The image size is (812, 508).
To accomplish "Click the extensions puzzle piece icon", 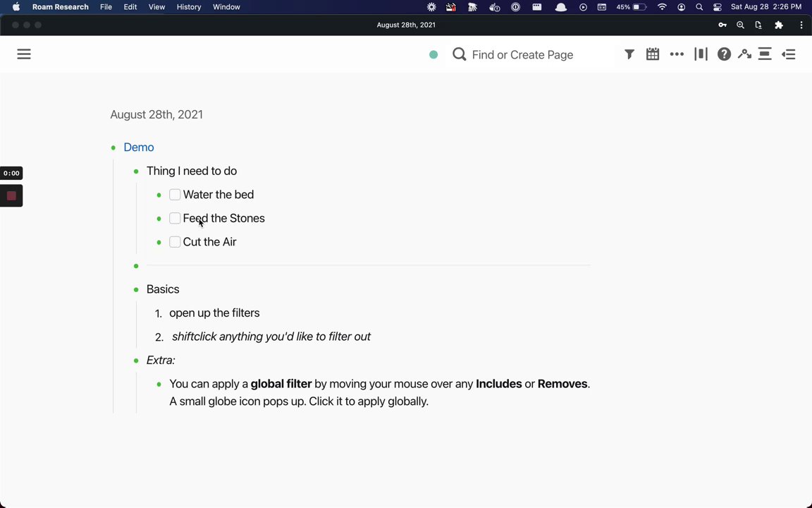I will coord(779,25).
